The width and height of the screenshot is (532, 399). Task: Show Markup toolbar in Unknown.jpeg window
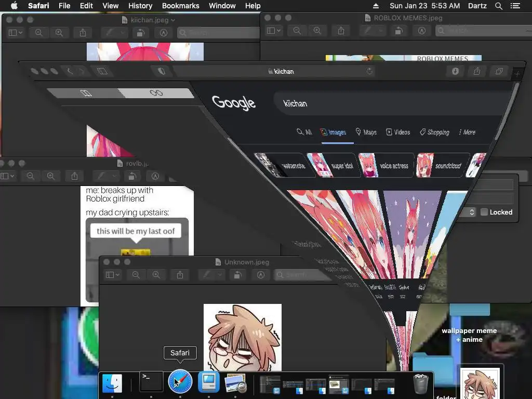pyautogui.click(x=261, y=274)
